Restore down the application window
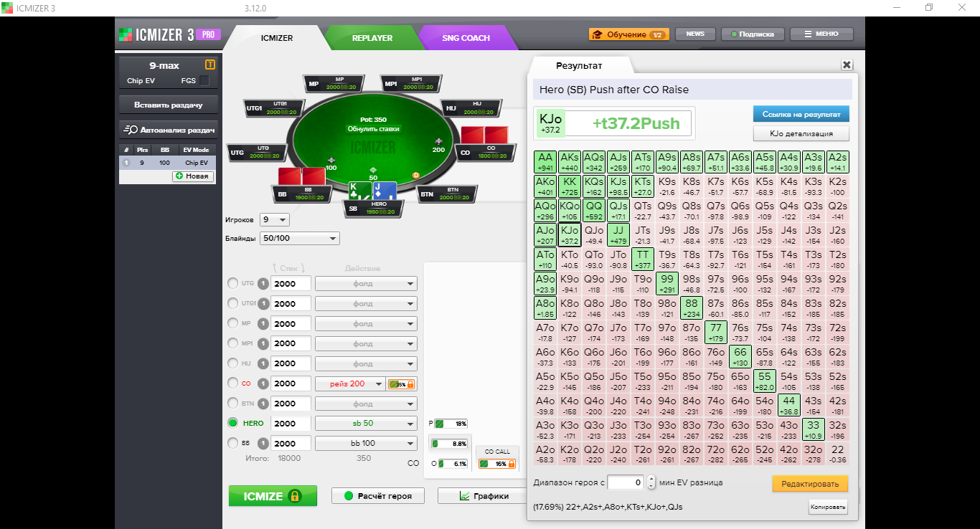 coord(929,7)
